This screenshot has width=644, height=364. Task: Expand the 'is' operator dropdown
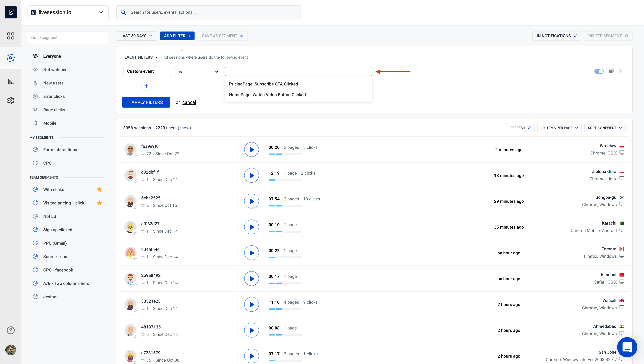(198, 71)
